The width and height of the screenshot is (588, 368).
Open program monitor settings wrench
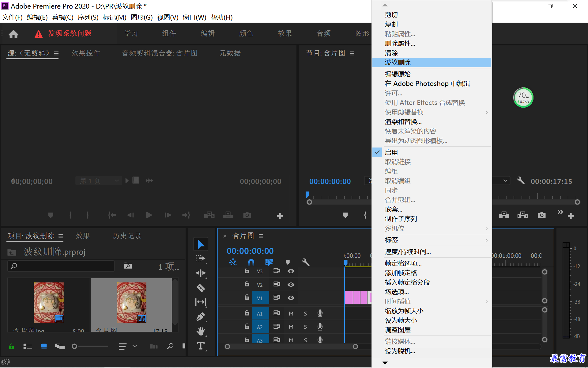(521, 180)
